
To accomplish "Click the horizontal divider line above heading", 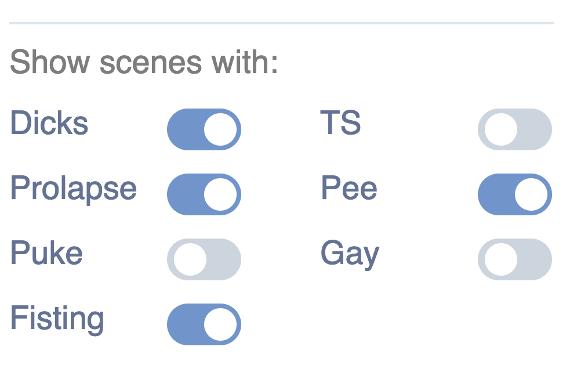I will click(281, 23).
